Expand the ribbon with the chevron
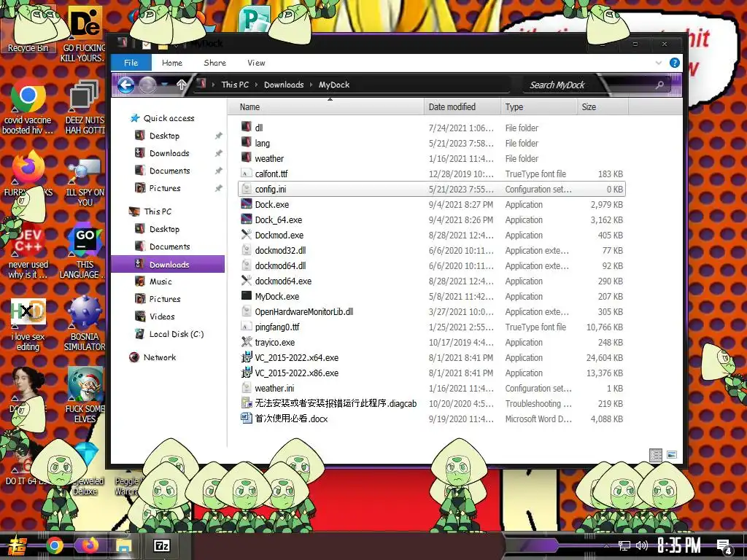This screenshot has height=560, width=747. point(659,63)
